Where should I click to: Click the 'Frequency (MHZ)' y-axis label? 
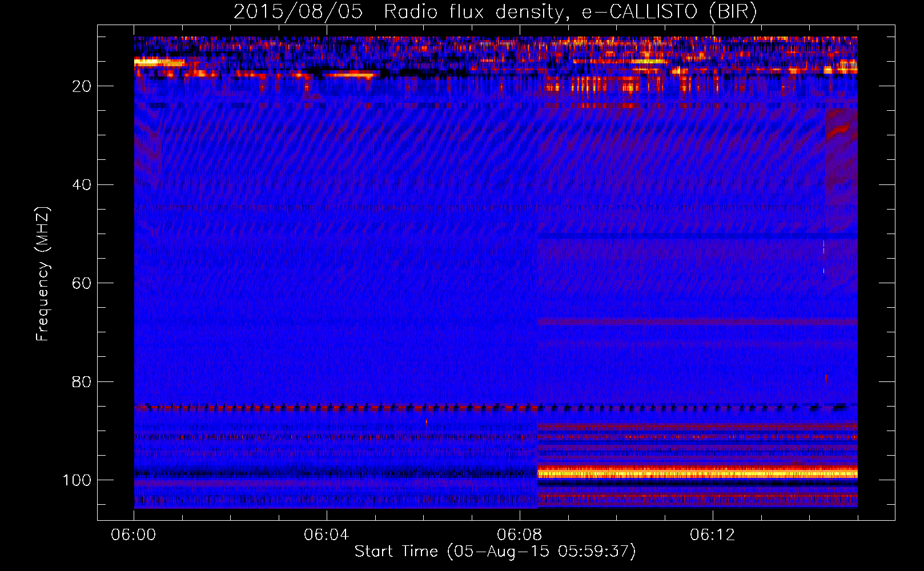[43, 274]
